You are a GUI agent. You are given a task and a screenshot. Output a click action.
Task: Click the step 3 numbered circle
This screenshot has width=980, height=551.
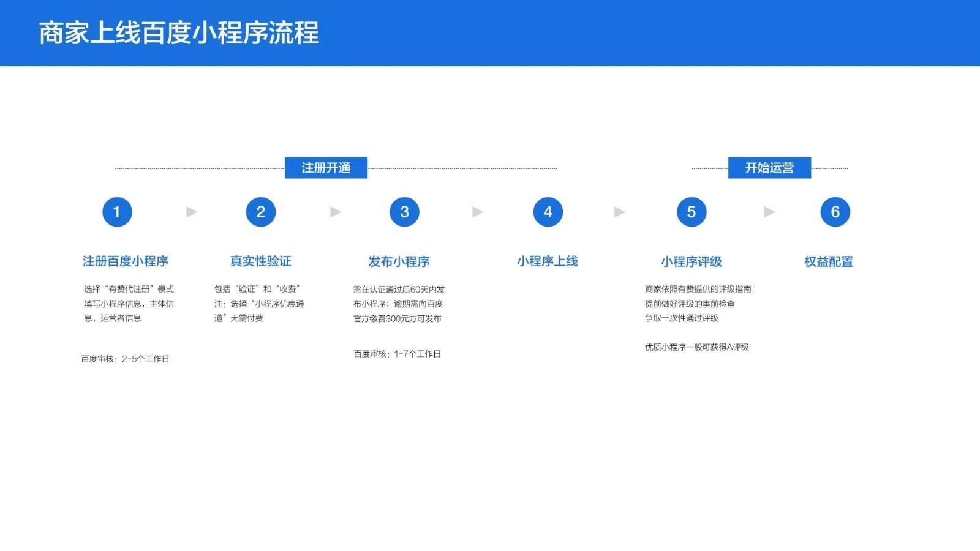tap(404, 212)
